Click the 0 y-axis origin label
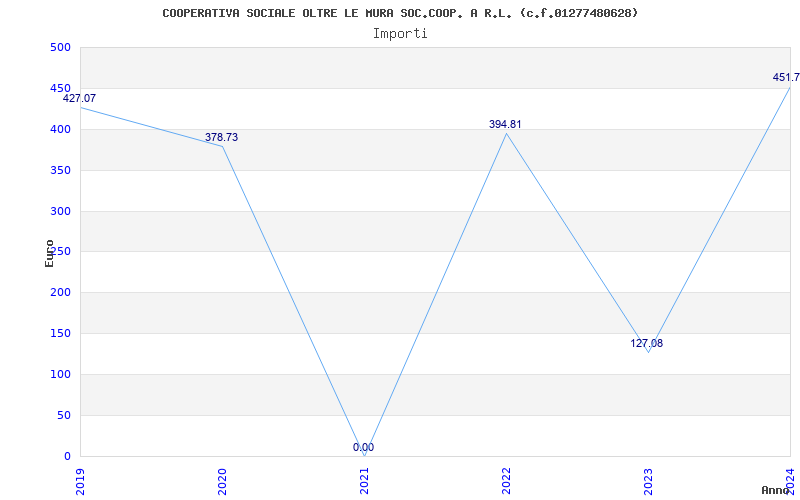This screenshot has height=500, width=800. [x=67, y=456]
